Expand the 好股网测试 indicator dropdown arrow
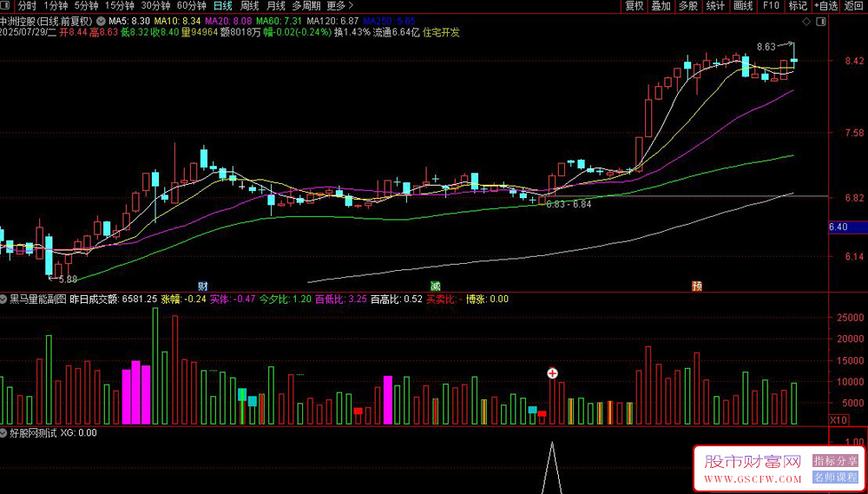Screen dimensions: 868x494 coord(3,433)
